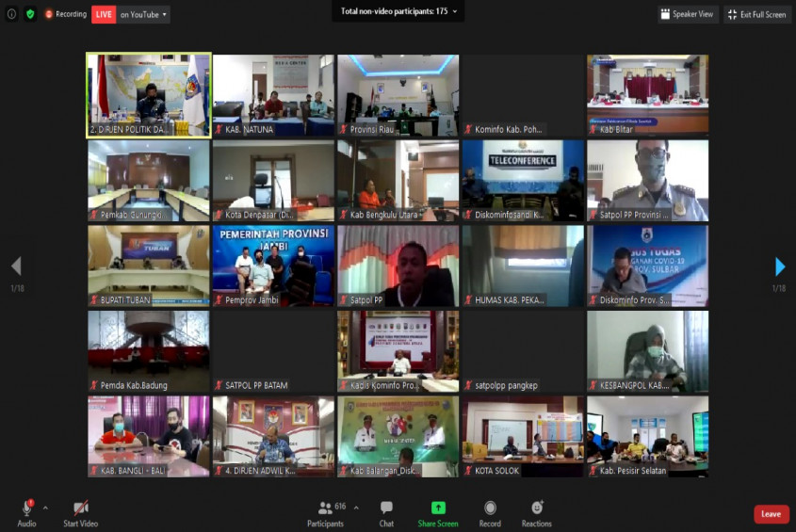
Task: Leave the meeting
Action: (x=772, y=514)
